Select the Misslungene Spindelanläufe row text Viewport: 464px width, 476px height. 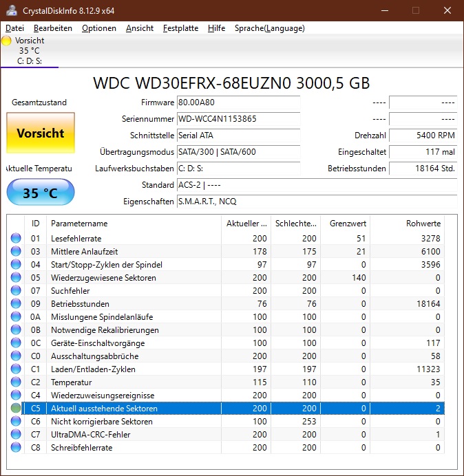102,317
